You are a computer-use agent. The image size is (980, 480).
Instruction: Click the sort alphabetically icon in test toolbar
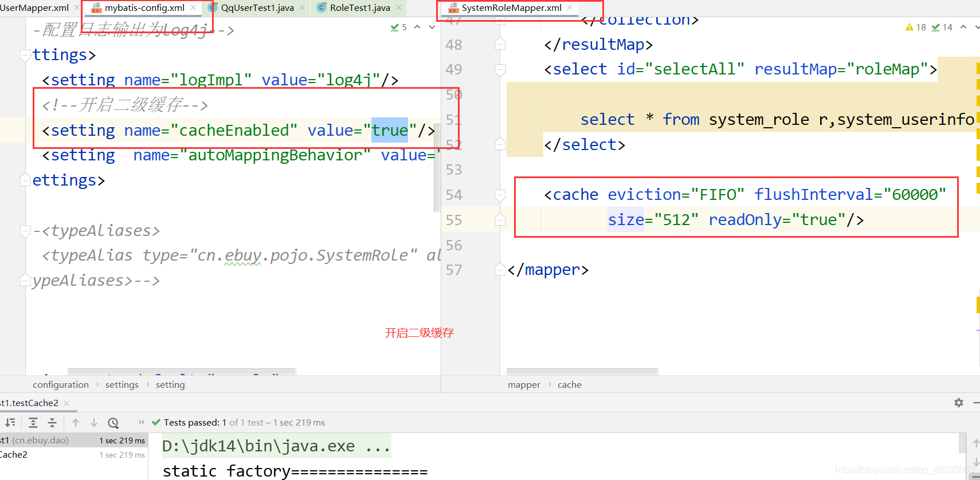(x=10, y=423)
